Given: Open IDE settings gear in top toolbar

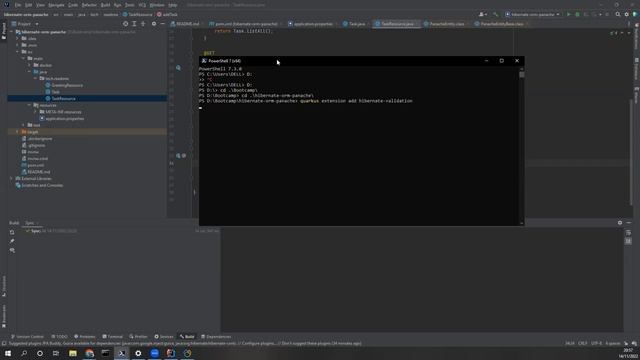Looking at the screenshot, I should 627,14.
